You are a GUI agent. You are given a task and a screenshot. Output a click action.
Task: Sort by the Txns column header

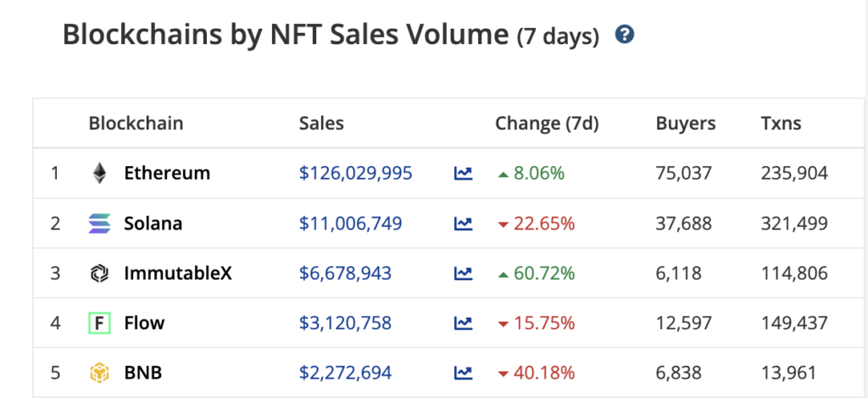click(x=781, y=124)
